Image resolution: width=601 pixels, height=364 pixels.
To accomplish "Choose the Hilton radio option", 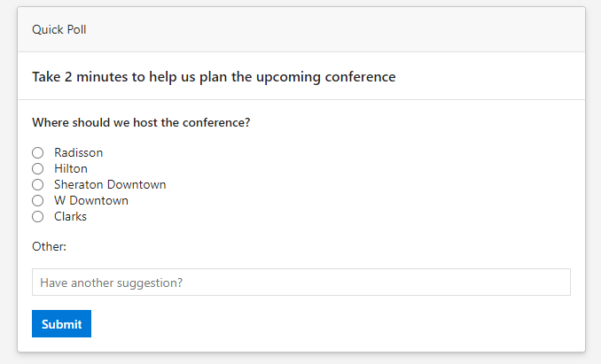I will [x=38, y=169].
